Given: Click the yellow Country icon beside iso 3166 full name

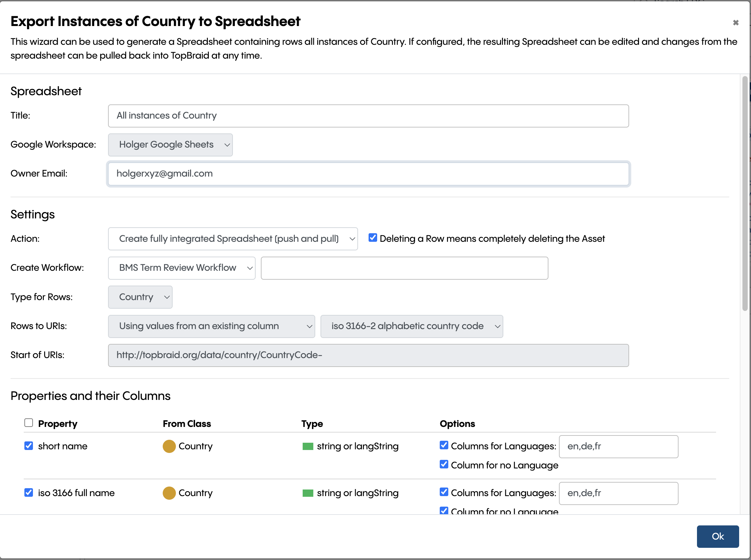Looking at the screenshot, I should coord(169,493).
